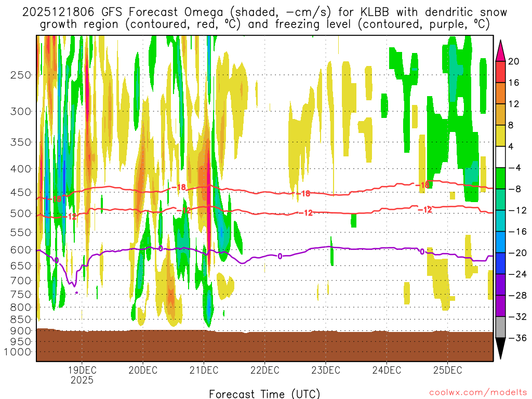
Task: Click the 600 pressure level label
Action: point(21,250)
